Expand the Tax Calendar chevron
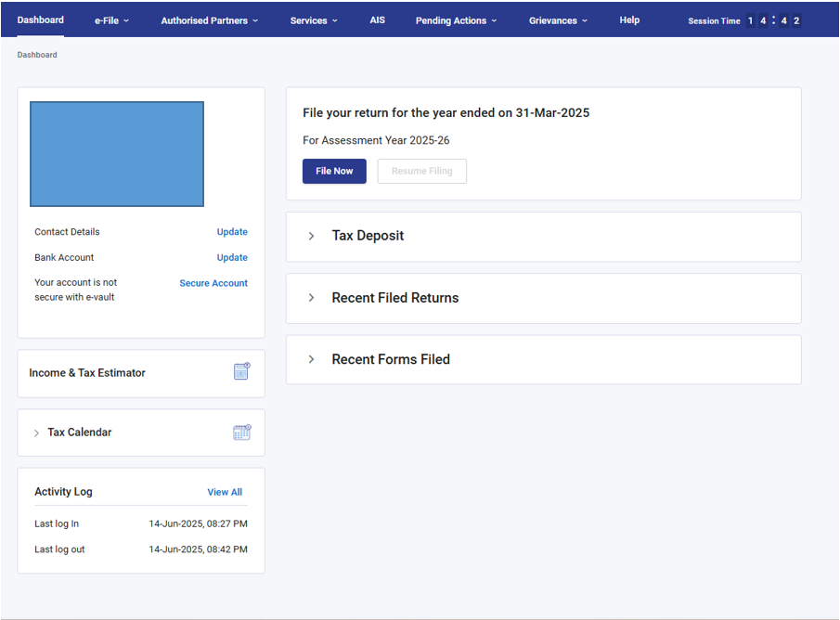Viewport: 840px width, 620px height. [x=36, y=433]
